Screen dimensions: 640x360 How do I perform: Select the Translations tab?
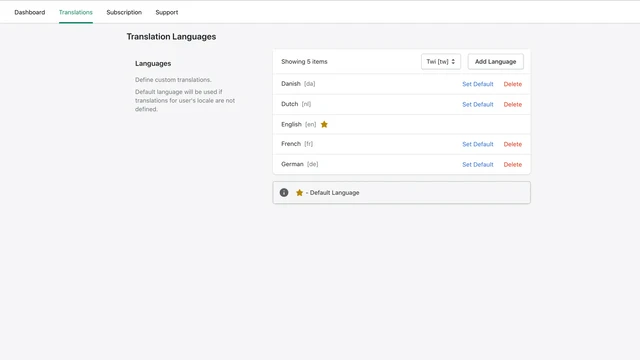(x=76, y=12)
